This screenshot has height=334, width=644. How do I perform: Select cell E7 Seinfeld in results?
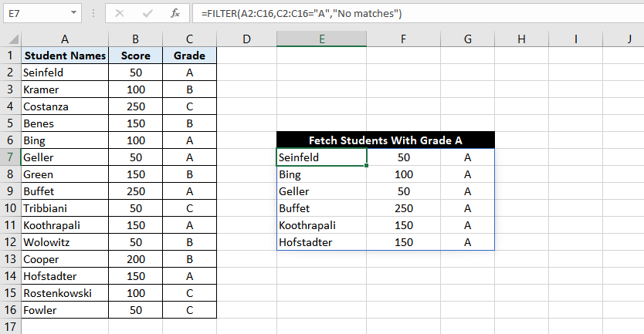321,157
